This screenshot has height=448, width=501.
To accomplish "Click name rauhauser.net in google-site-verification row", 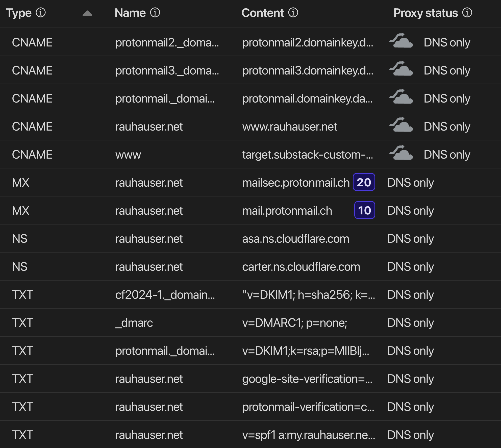I will [149, 379].
